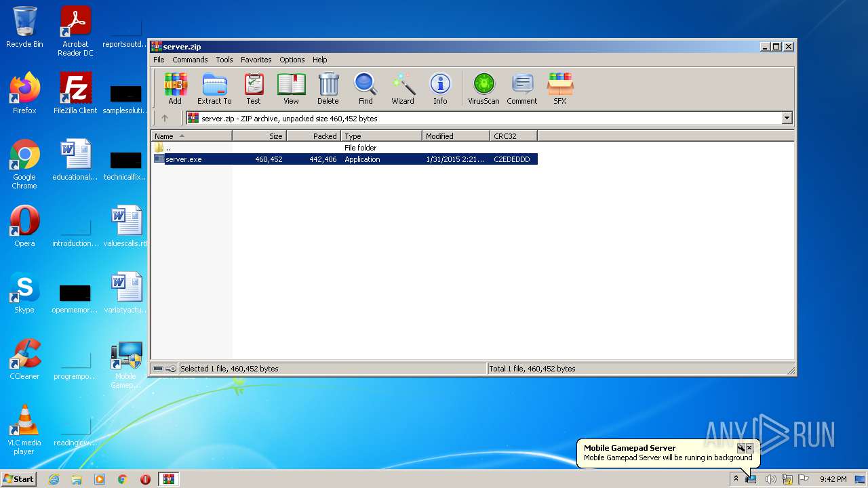
Task: Sort by the Size column header
Action: (259, 136)
